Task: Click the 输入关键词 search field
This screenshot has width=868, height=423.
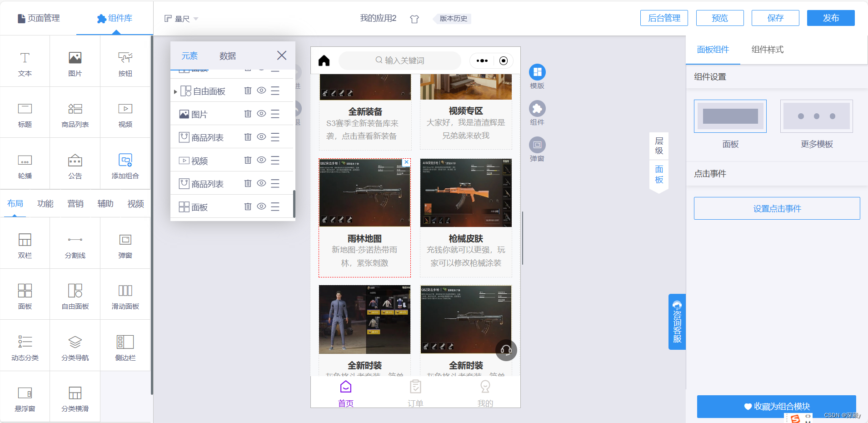Action: (x=400, y=60)
